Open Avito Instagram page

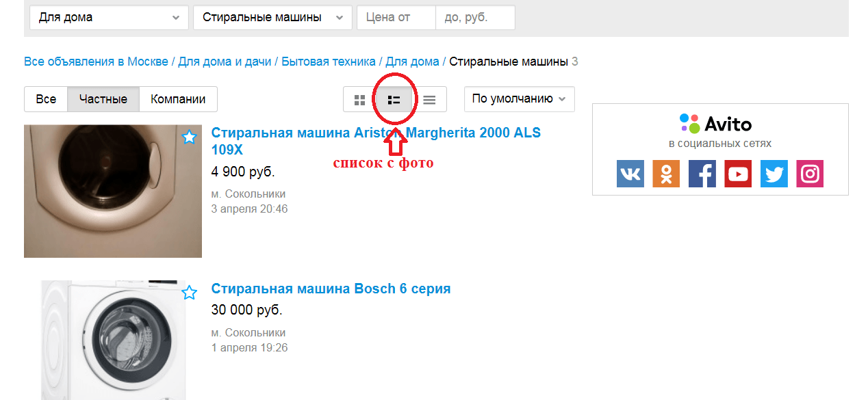810,174
